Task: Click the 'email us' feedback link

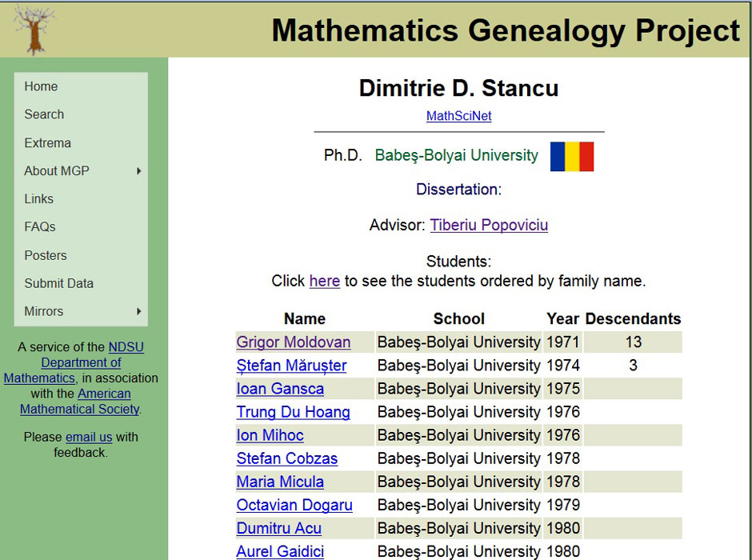Action: (x=89, y=437)
